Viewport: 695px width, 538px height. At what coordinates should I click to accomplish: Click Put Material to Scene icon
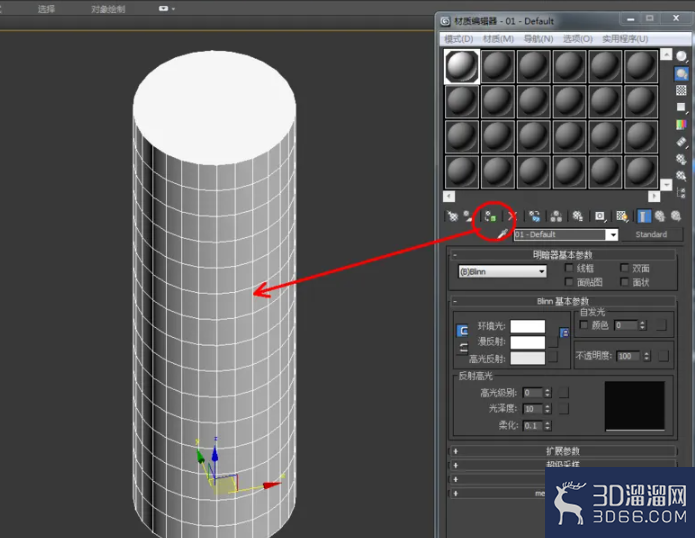468,216
